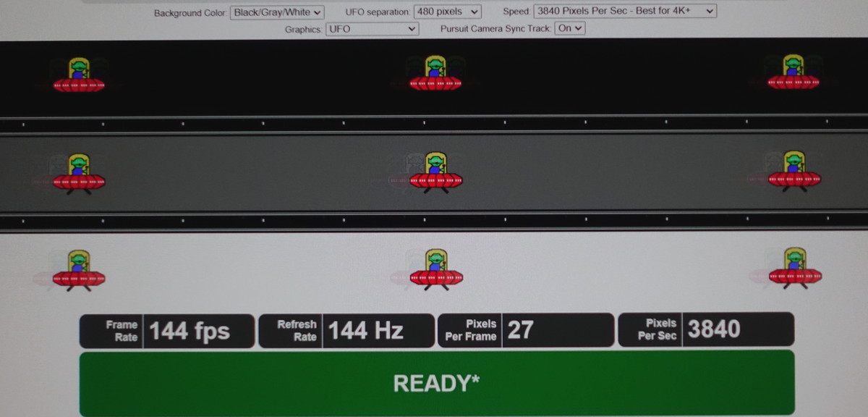Click the right UFO on white background

pos(794,268)
